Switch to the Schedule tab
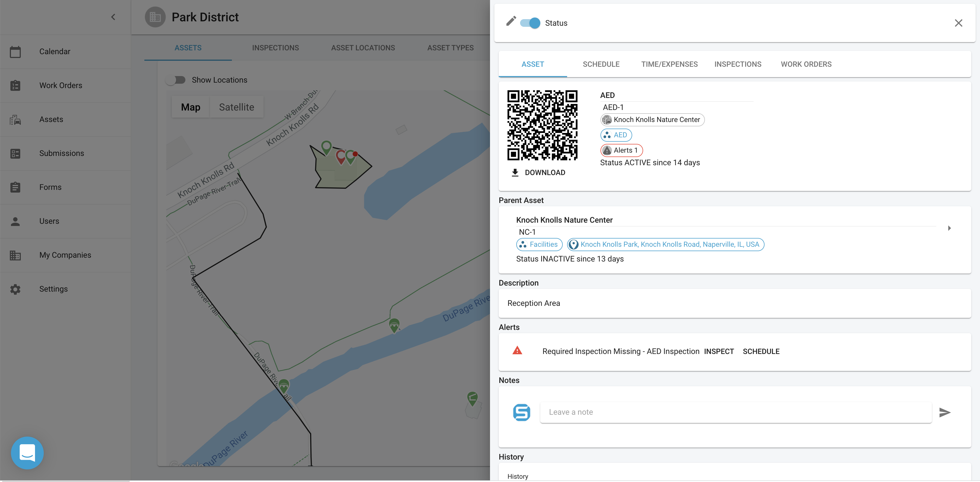980x482 pixels. point(601,64)
